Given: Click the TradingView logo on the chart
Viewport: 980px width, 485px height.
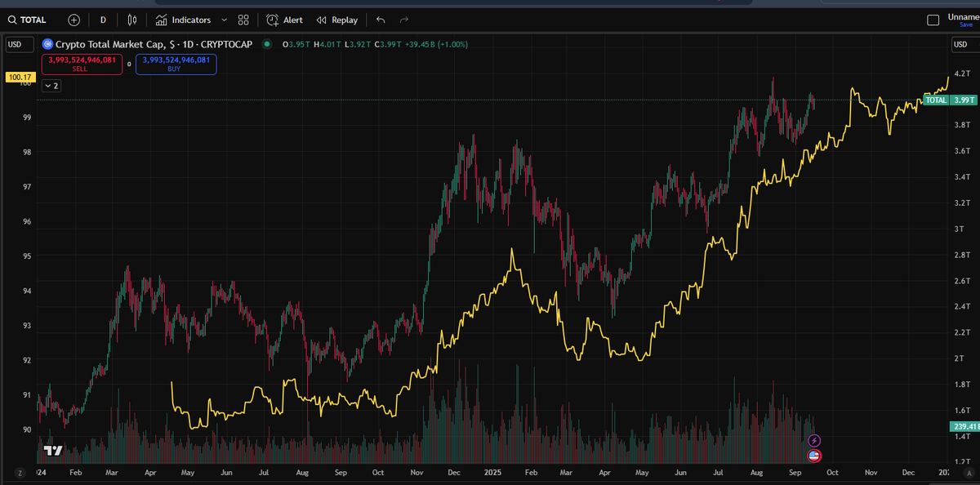Looking at the screenshot, I should (53, 450).
